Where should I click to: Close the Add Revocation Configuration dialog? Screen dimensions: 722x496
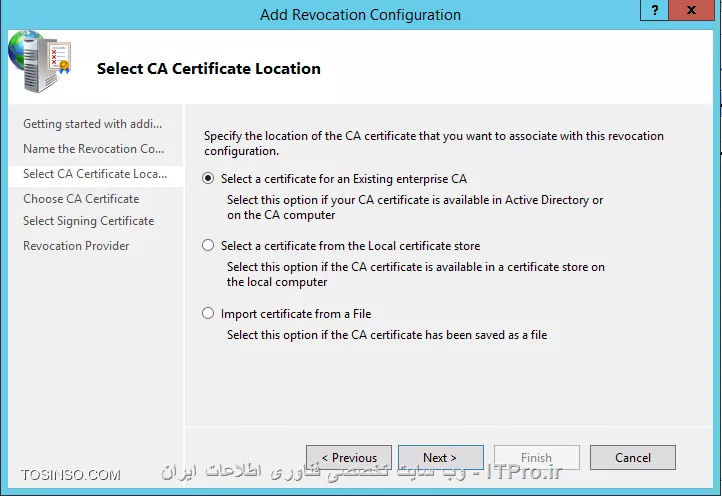[691, 10]
